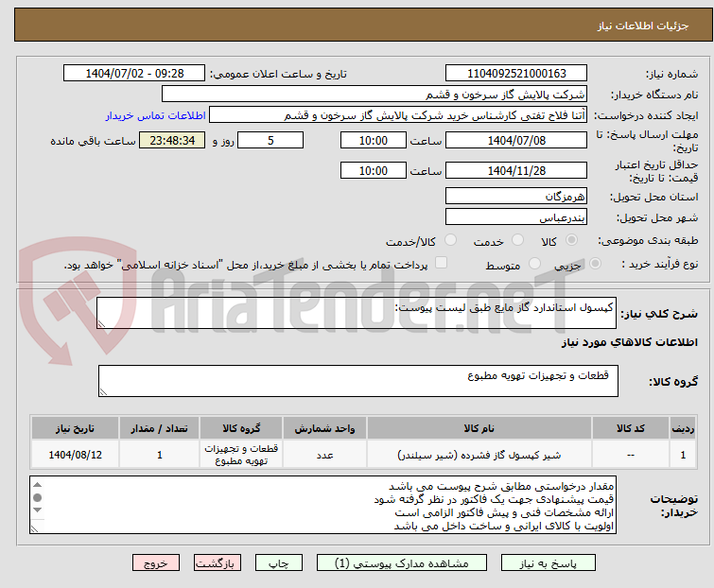Click the ردیف column header
The height and width of the screenshot is (588, 714).
(683, 428)
